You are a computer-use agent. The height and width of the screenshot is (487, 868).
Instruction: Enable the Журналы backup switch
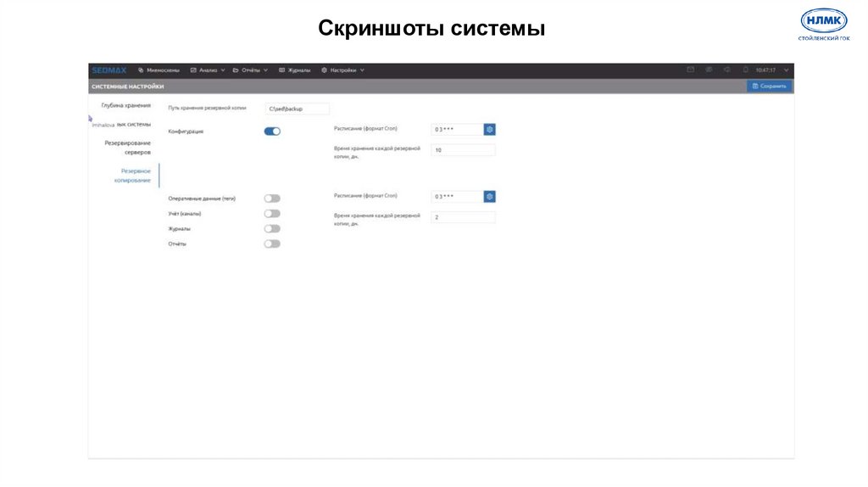272,228
